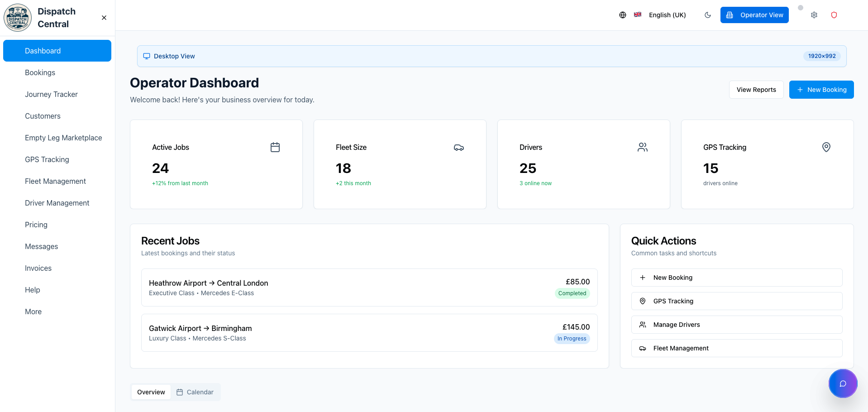Switch to the Calendar tab

tap(195, 392)
